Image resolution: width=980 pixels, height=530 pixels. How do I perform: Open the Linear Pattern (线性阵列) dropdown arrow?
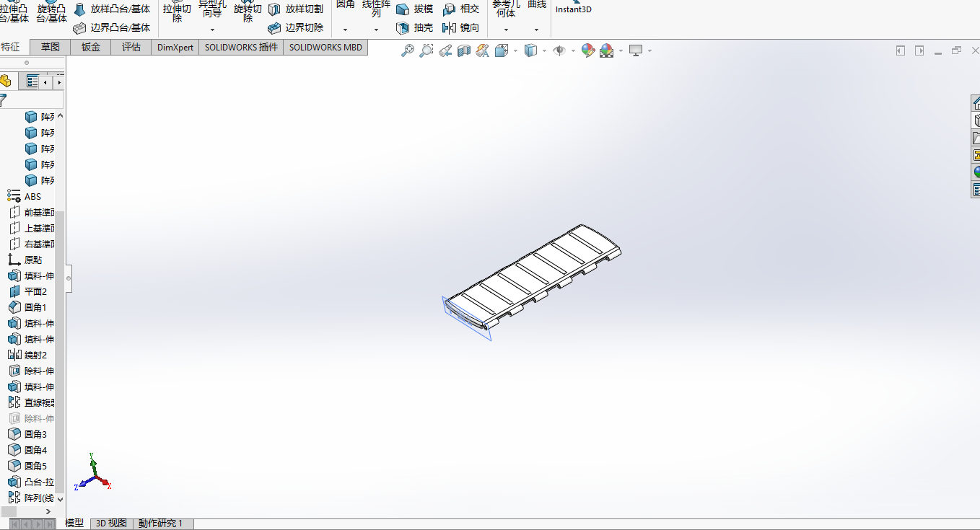376,30
